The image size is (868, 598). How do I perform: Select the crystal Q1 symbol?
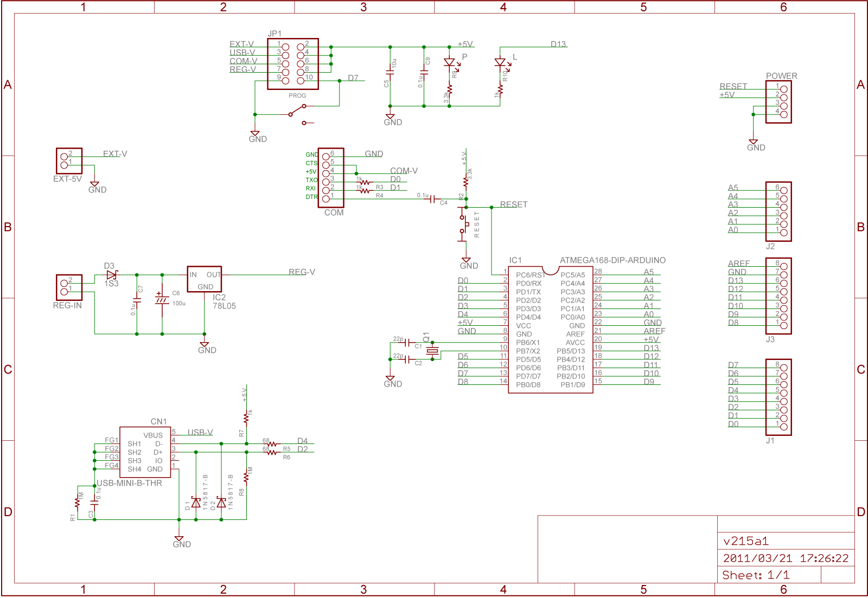[x=432, y=351]
